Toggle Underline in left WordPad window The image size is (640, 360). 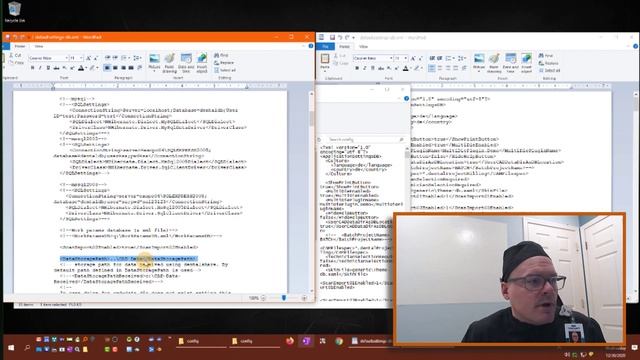click(x=48, y=68)
